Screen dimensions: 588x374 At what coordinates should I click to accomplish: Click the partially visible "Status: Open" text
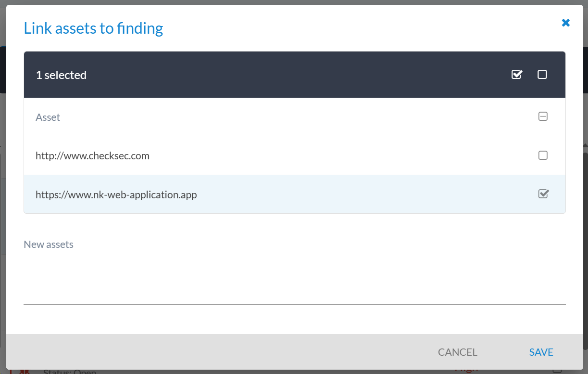[70, 372]
